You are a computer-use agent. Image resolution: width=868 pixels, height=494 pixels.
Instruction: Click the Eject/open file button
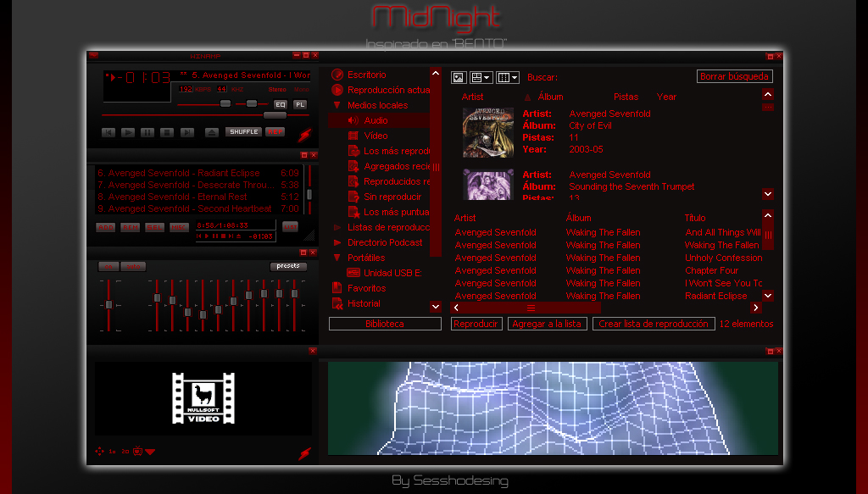pos(211,132)
